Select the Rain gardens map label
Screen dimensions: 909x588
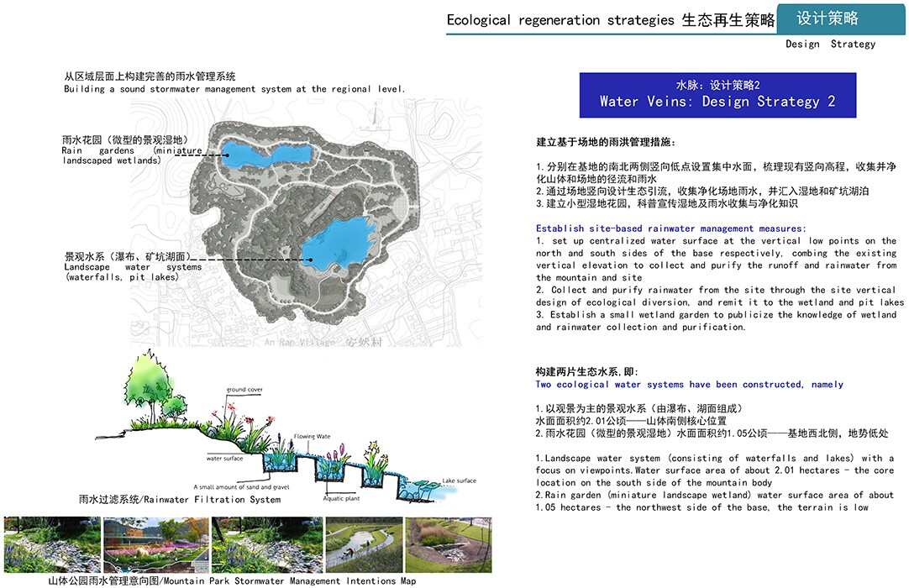coord(132,150)
